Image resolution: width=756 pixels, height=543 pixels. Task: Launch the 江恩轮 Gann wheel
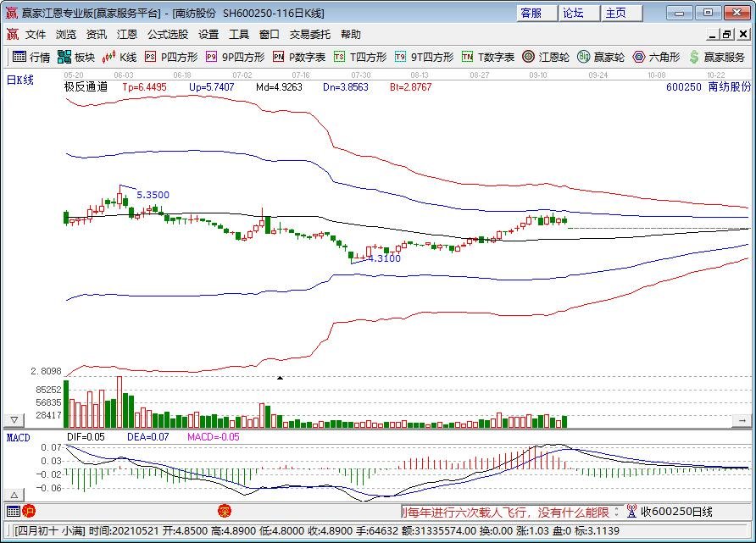(546, 57)
